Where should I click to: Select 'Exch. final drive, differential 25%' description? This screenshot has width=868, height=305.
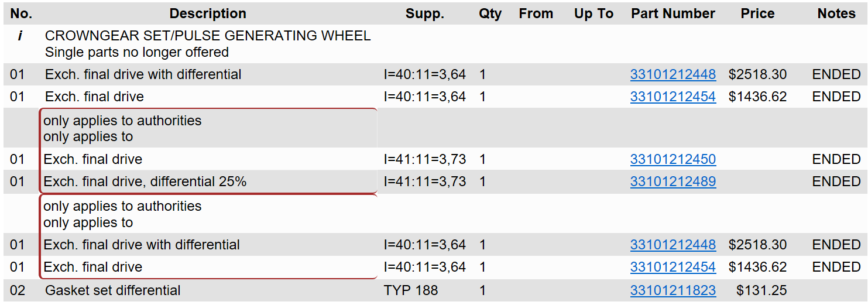click(145, 181)
